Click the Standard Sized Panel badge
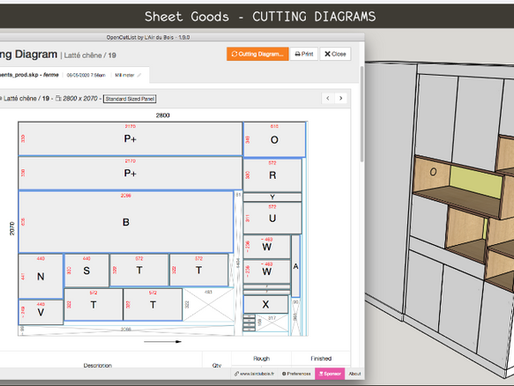 [130, 99]
